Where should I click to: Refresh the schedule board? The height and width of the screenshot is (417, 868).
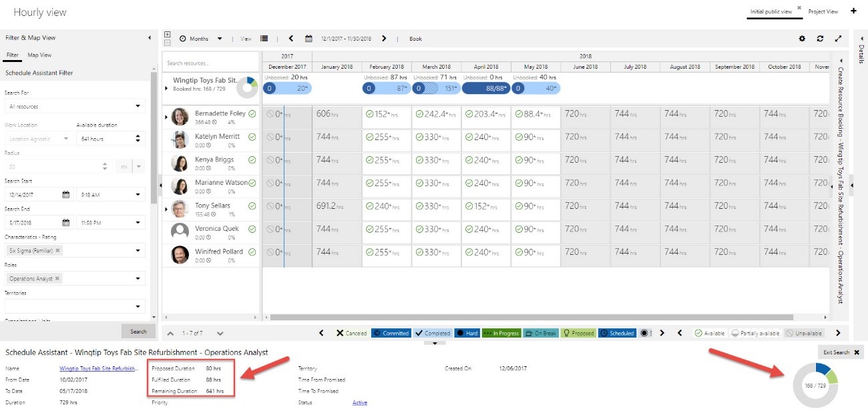pos(820,39)
